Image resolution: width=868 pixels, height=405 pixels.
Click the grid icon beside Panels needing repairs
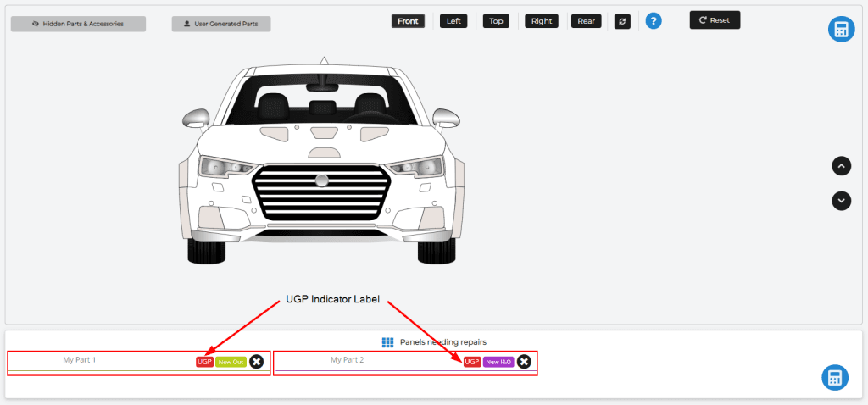(x=388, y=342)
